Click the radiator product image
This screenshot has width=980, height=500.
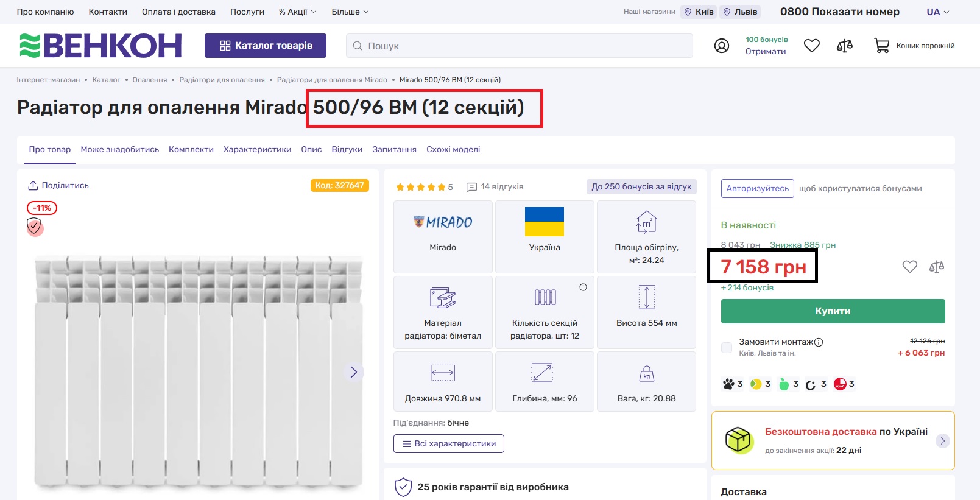click(199, 371)
